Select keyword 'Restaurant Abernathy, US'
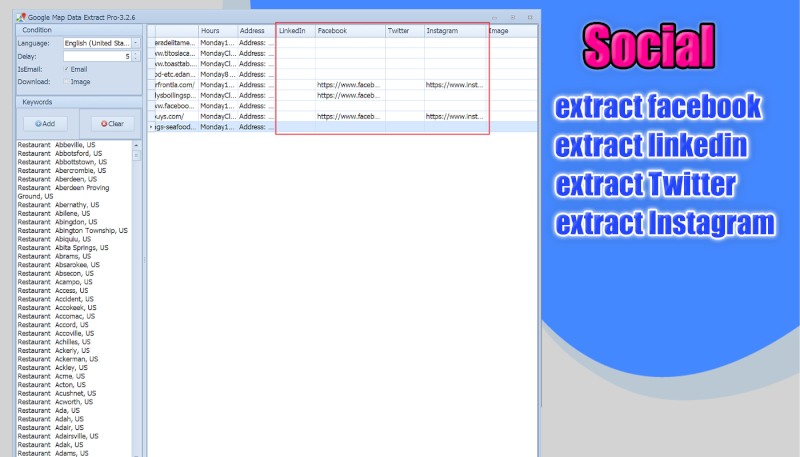Screen dimensions: 800x457 [x=59, y=205]
